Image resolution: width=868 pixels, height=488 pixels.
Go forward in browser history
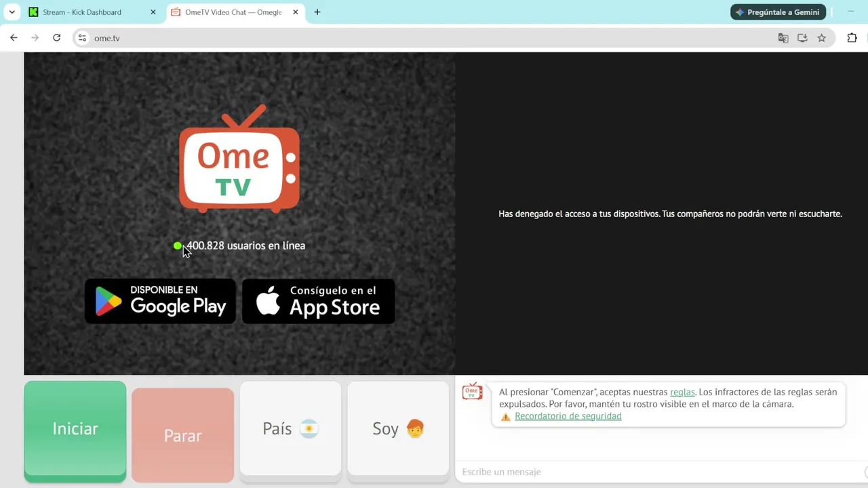point(35,38)
